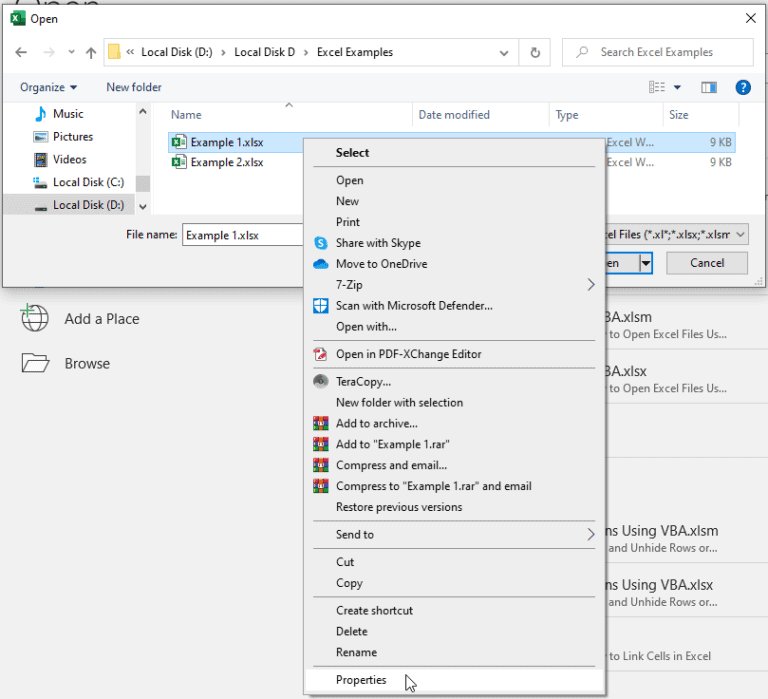
Task: Sort files by Size column
Action: [x=678, y=115]
